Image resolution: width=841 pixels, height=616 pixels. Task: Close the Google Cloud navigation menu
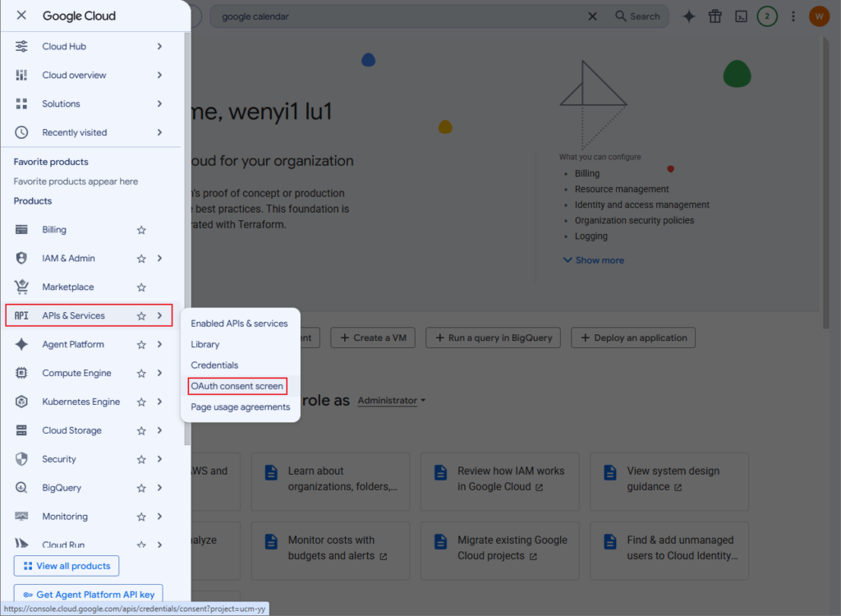click(21, 16)
